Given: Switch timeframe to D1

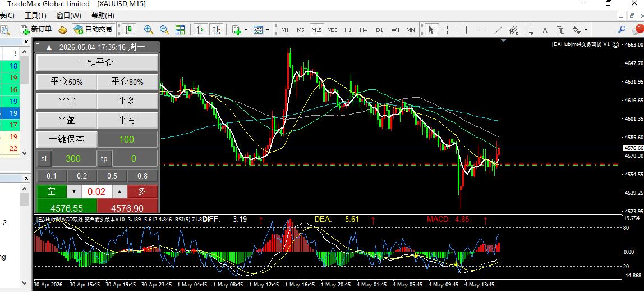Looking at the screenshot, I should (x=379, y=30).
